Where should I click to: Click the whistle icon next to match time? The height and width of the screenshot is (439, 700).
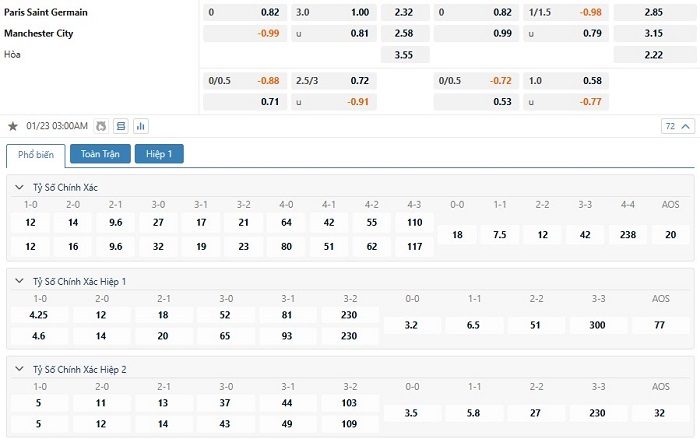(100, 126)
